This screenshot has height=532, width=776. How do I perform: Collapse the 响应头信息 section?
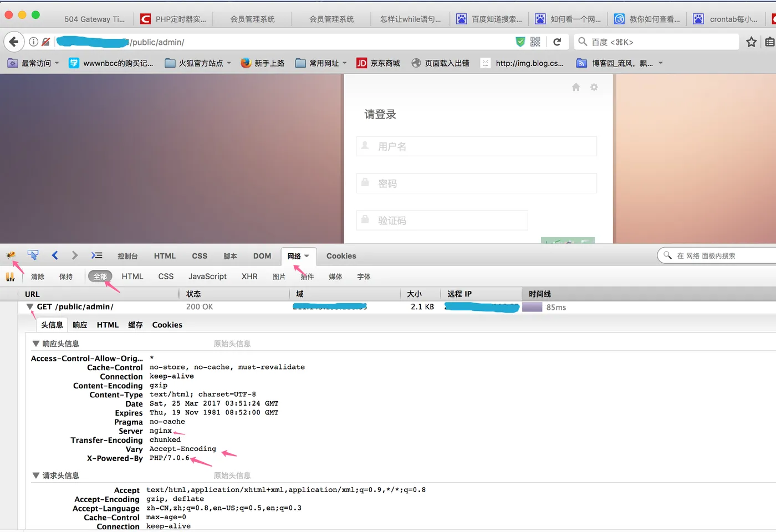pos(35,344)
